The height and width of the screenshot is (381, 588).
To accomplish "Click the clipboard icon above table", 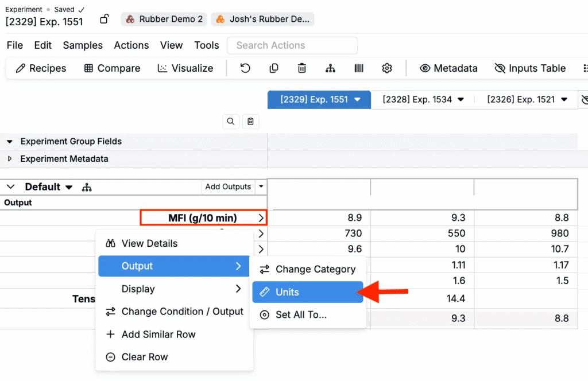I will (x=250, y=121).
